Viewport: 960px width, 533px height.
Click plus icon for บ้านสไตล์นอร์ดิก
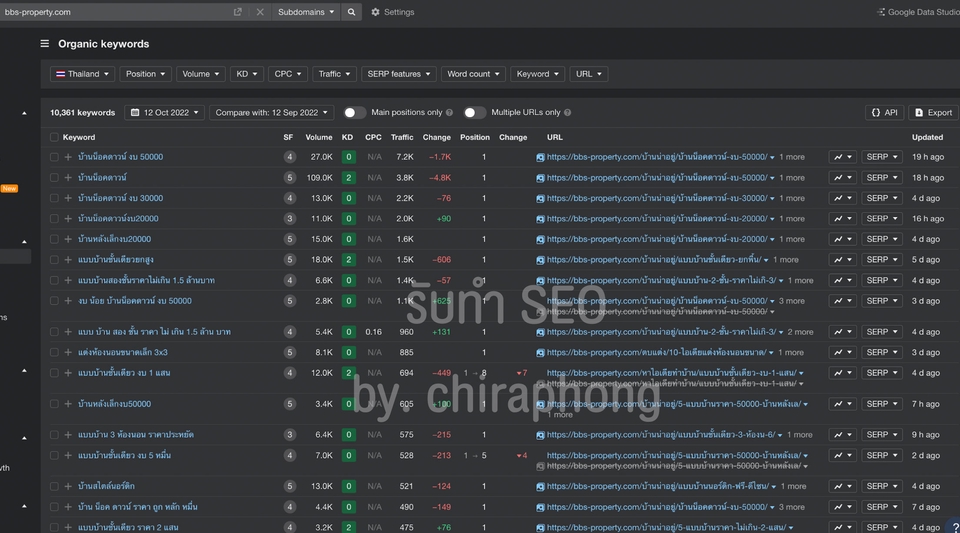tap(68, 486)
